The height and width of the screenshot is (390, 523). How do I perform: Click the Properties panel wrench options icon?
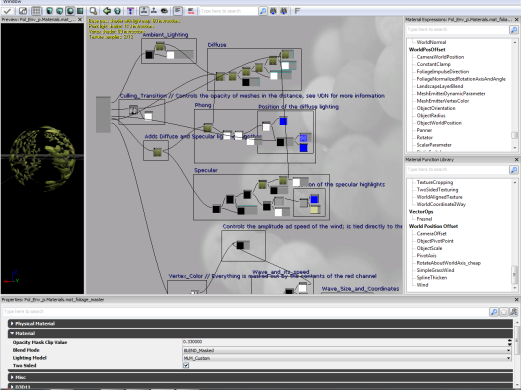[x=514, y=312]
